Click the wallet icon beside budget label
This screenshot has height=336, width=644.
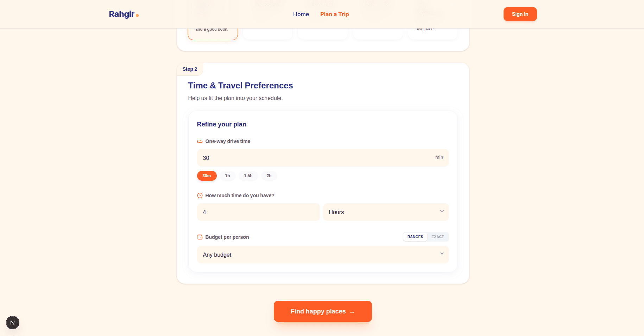[200, 237]
